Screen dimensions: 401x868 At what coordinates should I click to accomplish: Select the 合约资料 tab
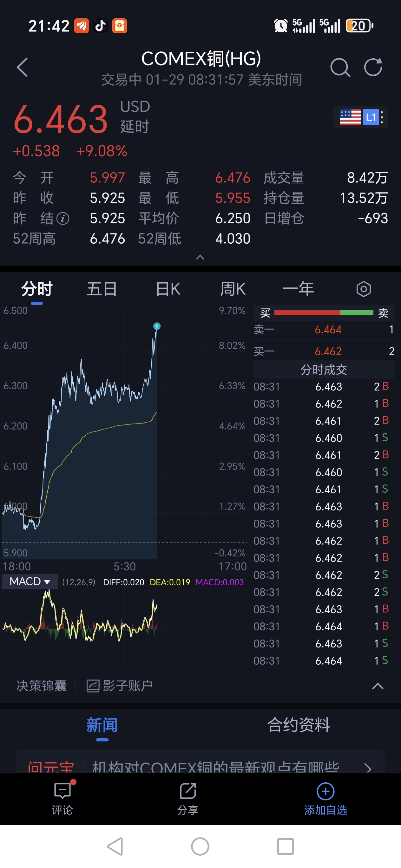point(299,725)
